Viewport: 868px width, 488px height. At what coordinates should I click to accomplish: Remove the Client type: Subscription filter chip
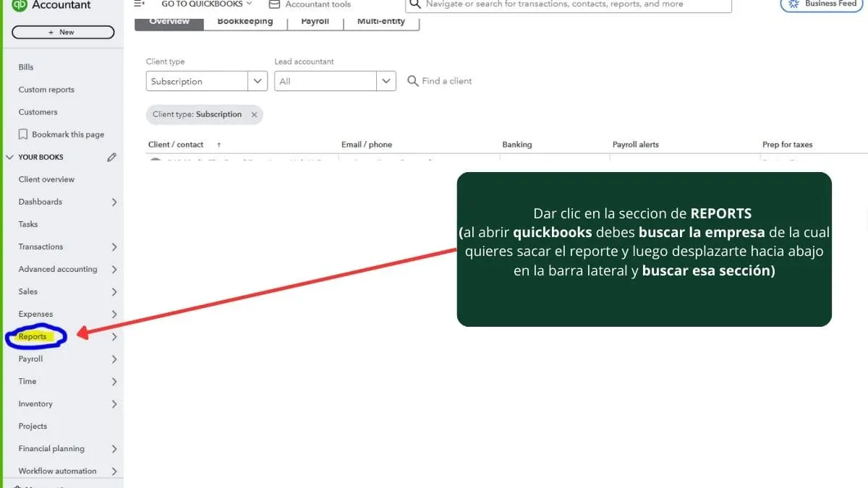(254, 114)
